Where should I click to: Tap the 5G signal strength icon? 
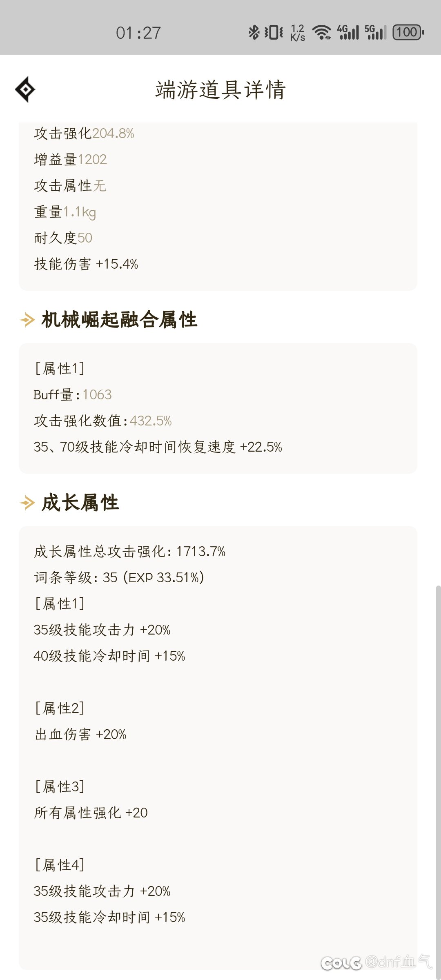click(x=375, y=32)
